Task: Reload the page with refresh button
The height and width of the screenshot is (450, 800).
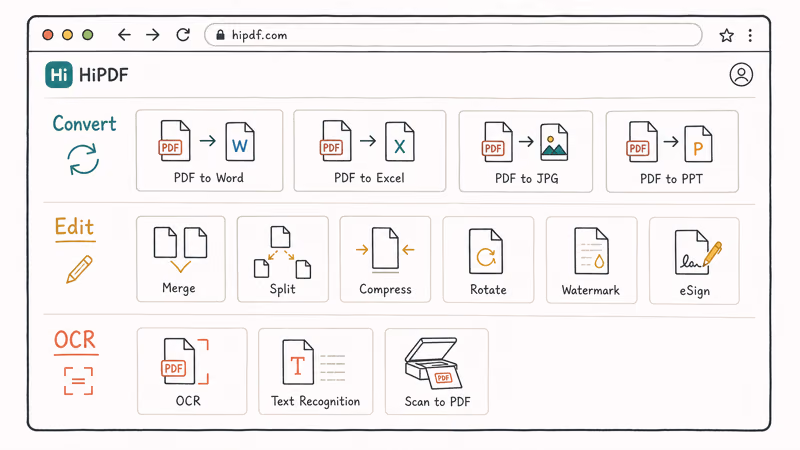Action: click(183, 35)
